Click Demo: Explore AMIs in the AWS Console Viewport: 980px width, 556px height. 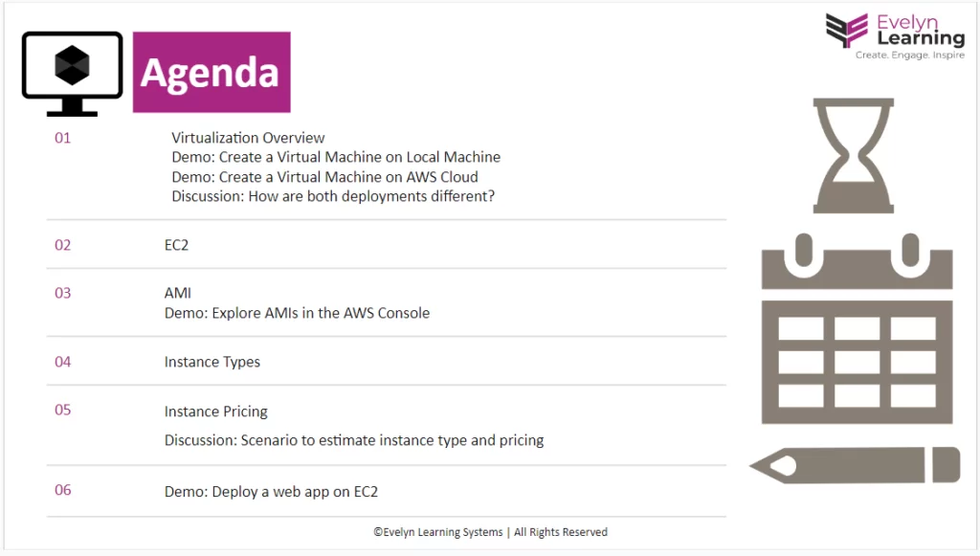pyautogui.click(x=297, y=313)
